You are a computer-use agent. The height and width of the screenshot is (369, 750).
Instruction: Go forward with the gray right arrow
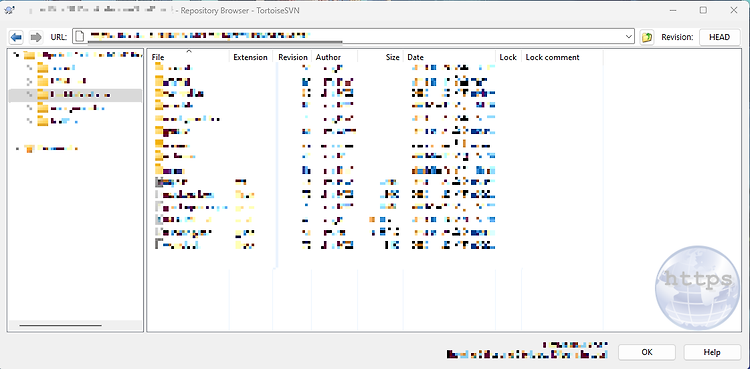click(36, 37)
